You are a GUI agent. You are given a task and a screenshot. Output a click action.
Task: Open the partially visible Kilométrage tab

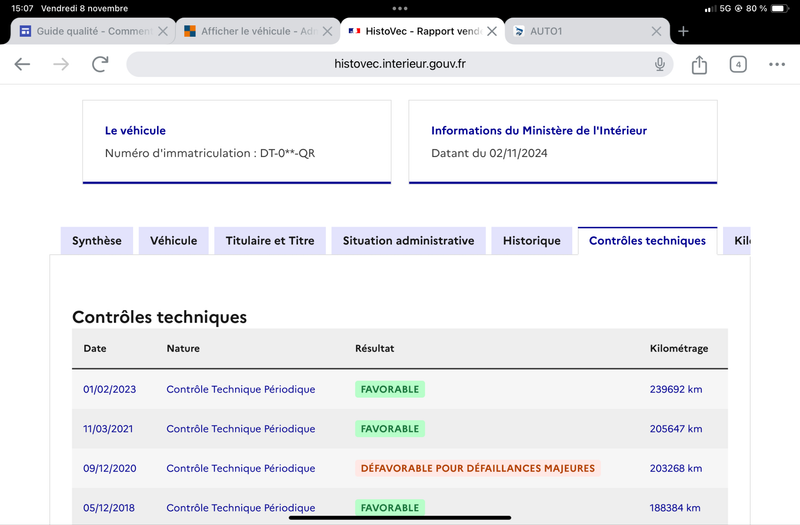click(x=737, y=241)
